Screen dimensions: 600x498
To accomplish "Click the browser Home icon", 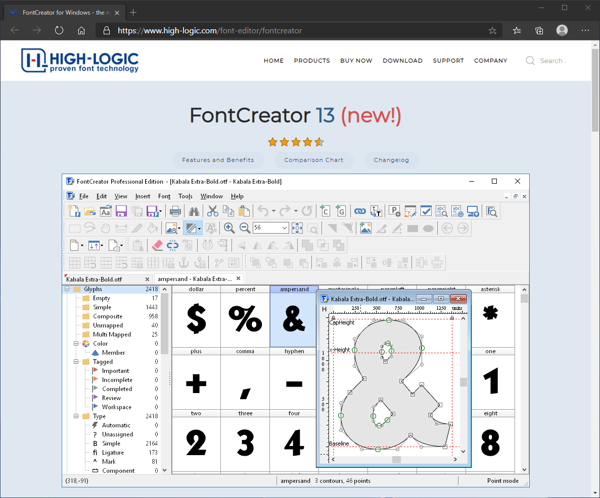I will point(81,30).
